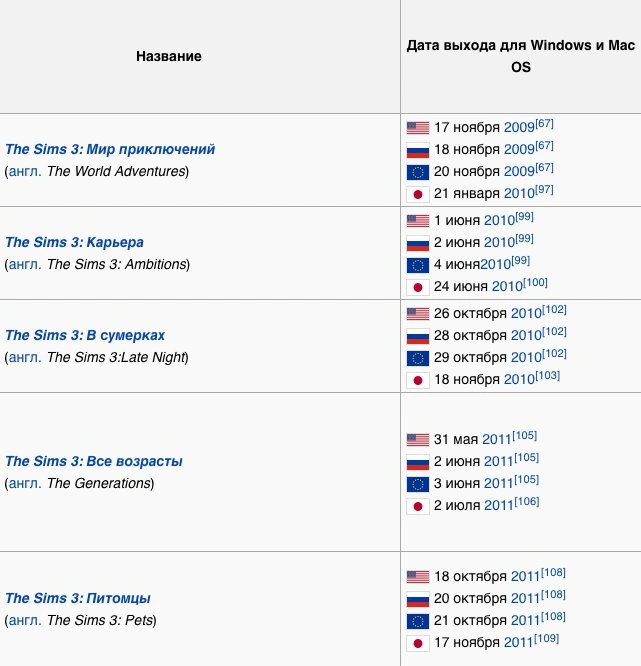Open The Sims 3: Все возрасты link
Screen dimensions: 641x666
point(94,462)
